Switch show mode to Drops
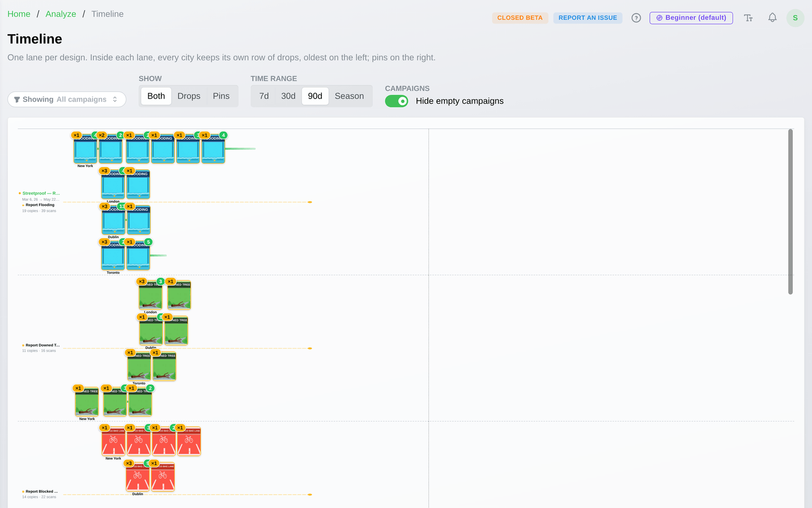The image size is (812, 508). pos(189,96)
